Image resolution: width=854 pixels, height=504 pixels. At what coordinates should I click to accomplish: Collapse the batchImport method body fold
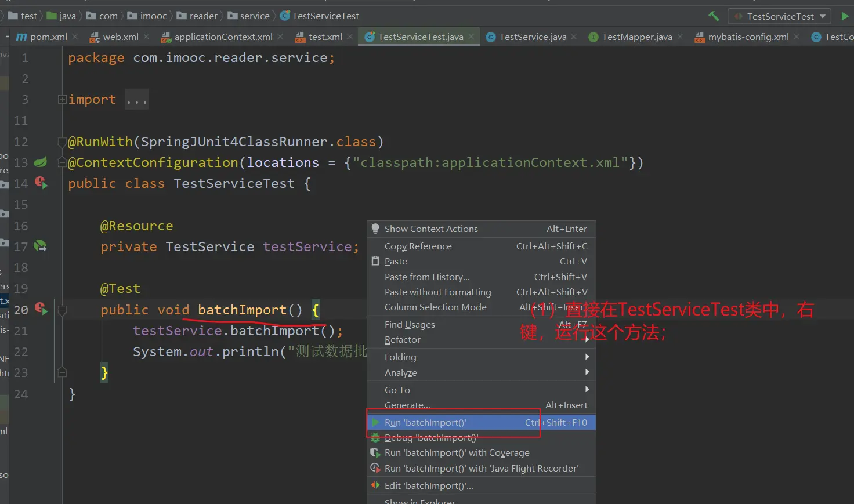pyautogui.click(x=62, y=310)
